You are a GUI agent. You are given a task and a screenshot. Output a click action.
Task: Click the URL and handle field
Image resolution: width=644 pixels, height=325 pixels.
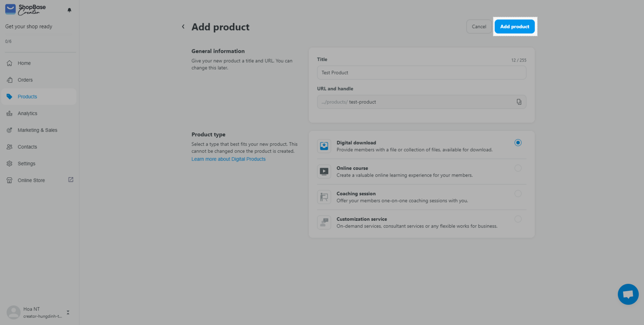pos(421,102)
